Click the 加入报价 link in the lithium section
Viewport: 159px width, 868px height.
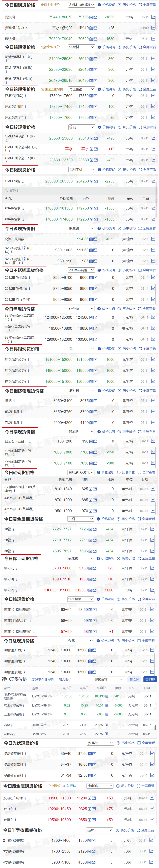pyautogui.click(x=65, y=679)
